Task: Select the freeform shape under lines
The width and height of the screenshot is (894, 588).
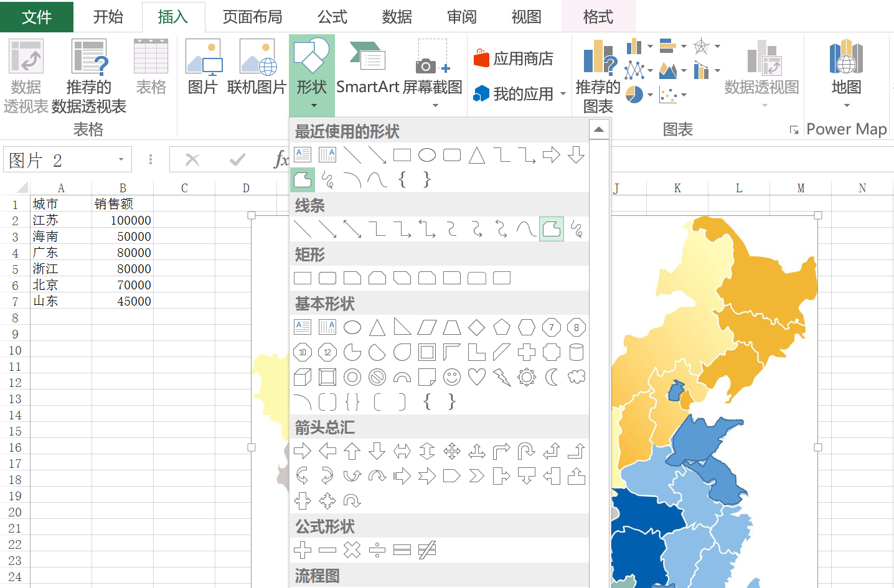Action: (552, 229)
